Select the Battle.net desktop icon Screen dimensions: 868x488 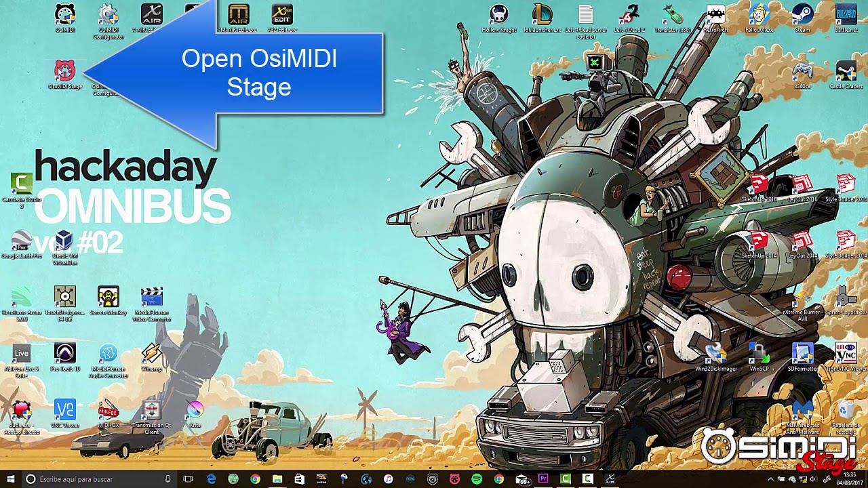846,18
